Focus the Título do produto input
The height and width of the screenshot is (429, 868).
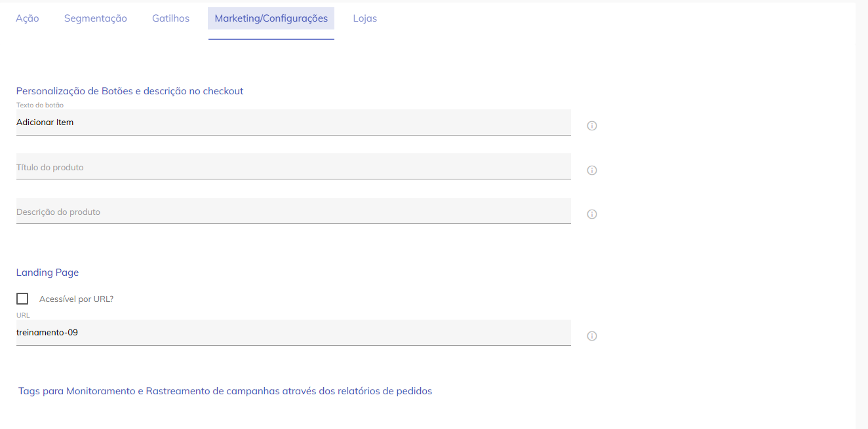point(293,167)
